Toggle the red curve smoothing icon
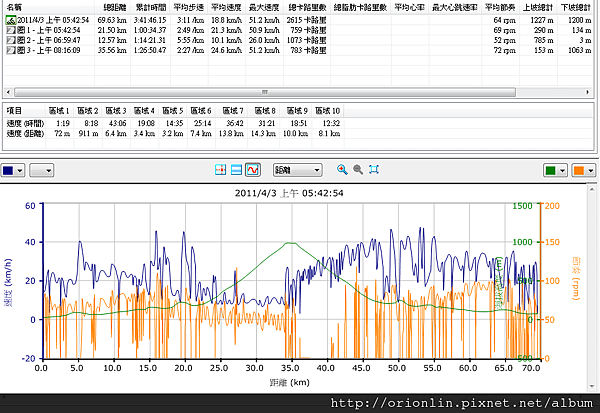 pyautogui.click(x=253, y=170)
